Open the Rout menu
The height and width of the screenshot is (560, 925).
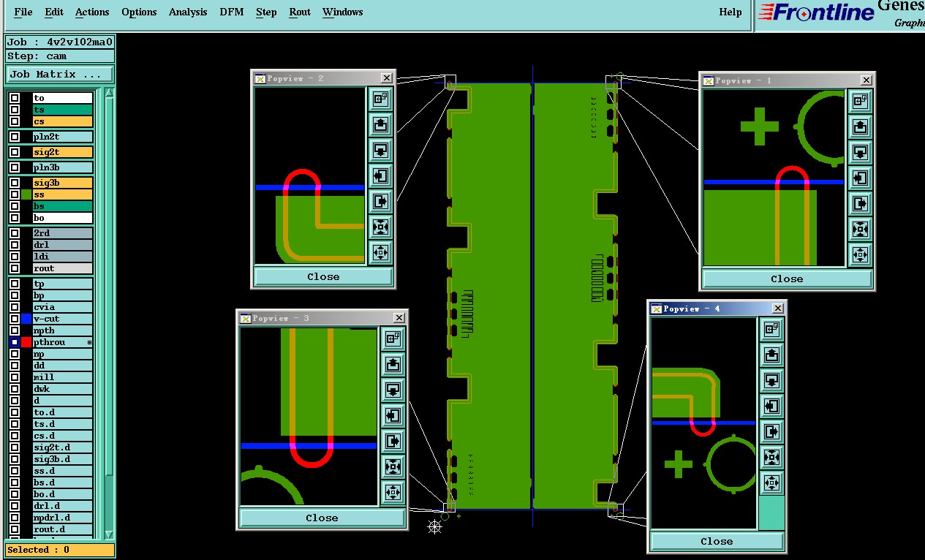pos(300,12)
